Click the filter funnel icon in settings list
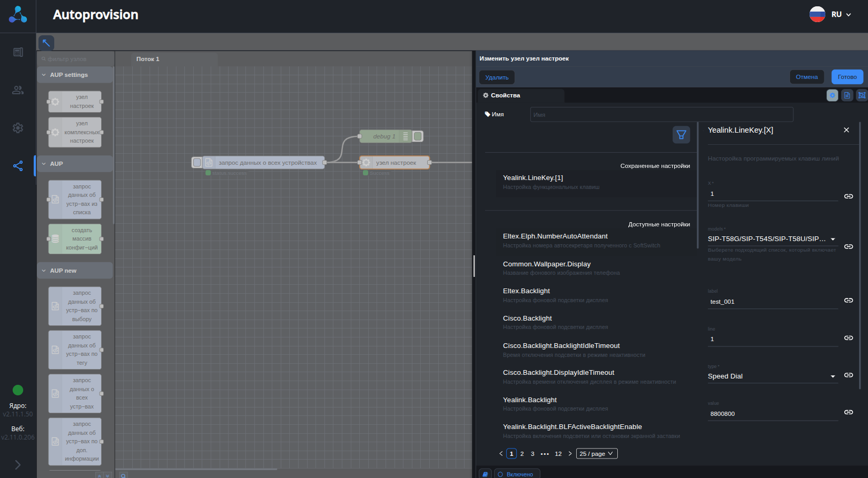The width and height of the screenshot is (868, 478). tap(681, 135)
